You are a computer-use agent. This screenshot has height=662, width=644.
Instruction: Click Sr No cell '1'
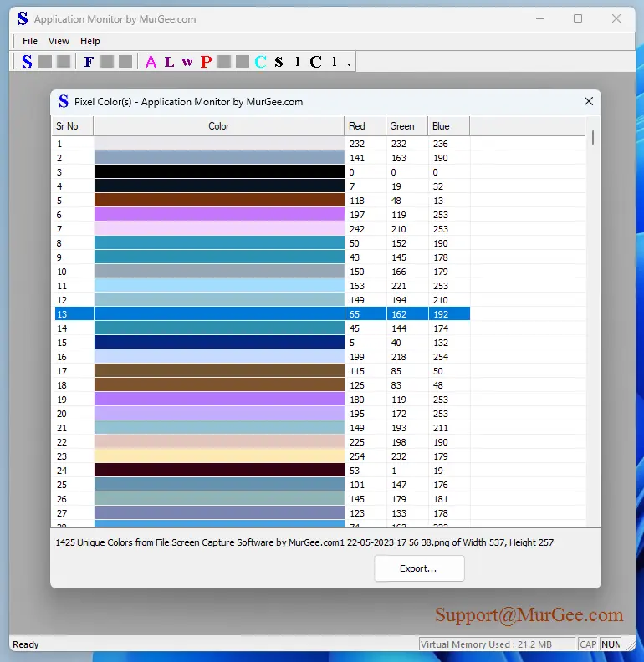59,144
